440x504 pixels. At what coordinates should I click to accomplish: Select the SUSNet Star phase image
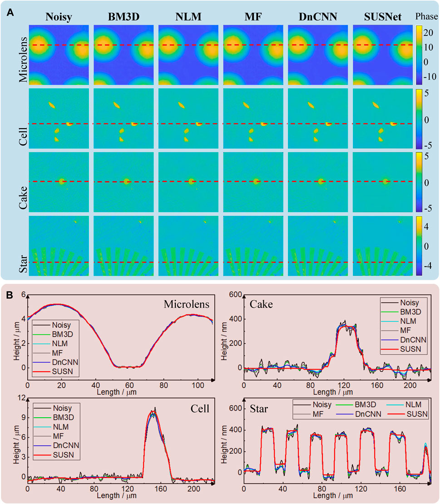[383, 246]
